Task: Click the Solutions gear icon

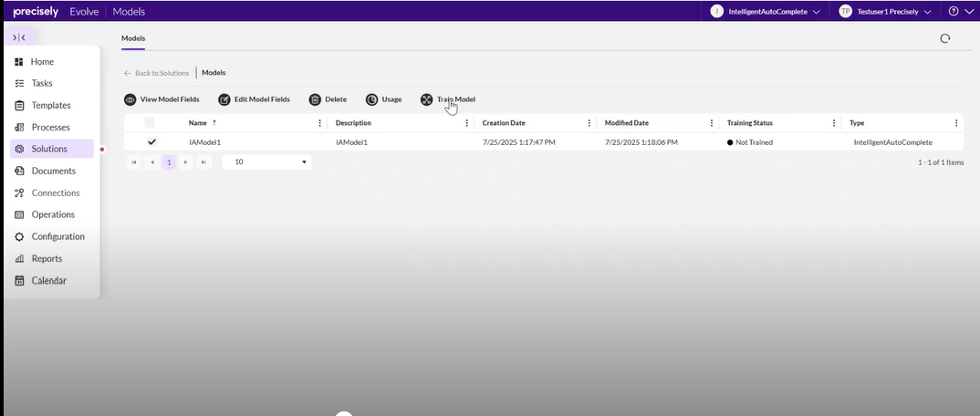Action: [19, 149]
